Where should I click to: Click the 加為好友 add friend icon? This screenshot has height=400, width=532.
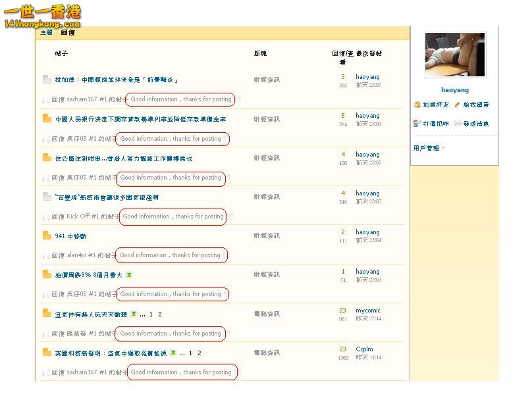417,105
